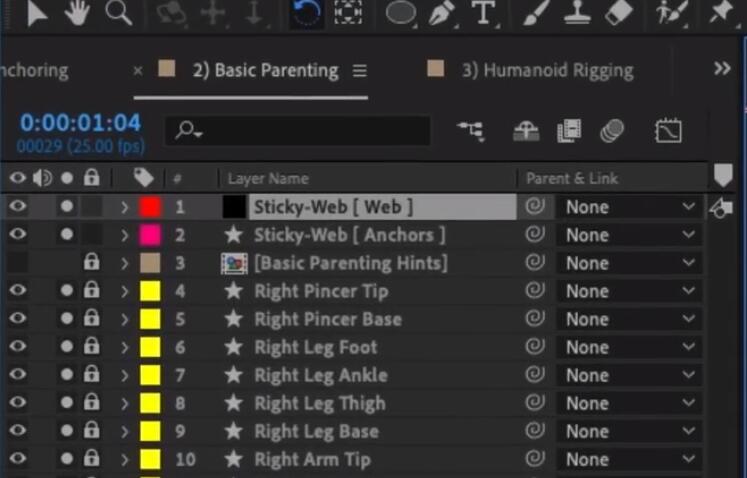Enable Motion Blur switch for composition
This screenshot has height=478, width=747.
click(612, 131)
